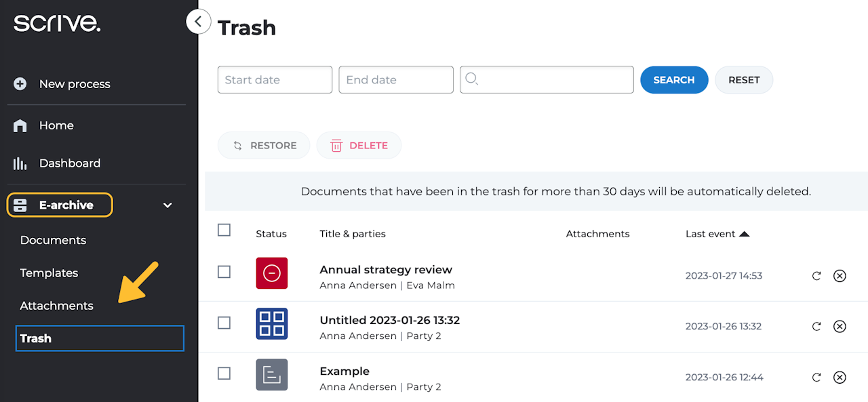
Task: Tick the select-all checkbox in the table header
Action: [224, 230]
